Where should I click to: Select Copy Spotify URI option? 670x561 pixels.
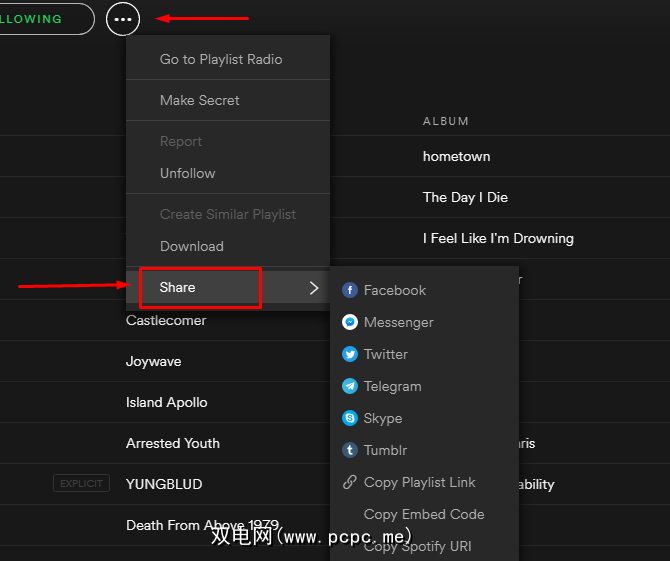(418, 546)
